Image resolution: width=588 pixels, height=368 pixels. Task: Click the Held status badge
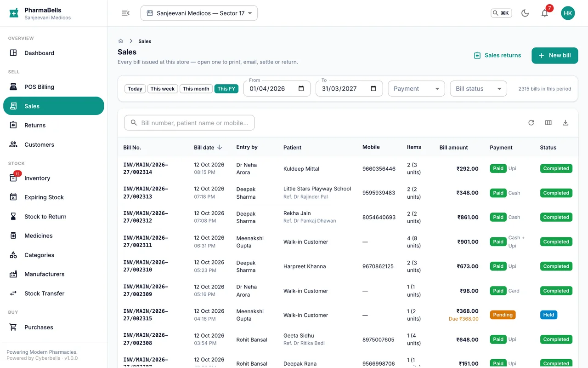point(548,315)
